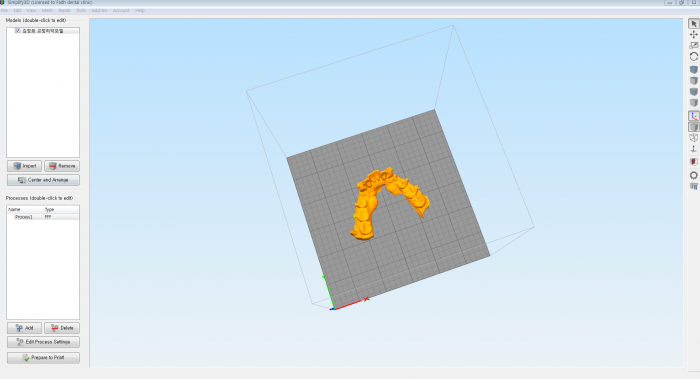Select the orange dental model in viewport

pos(367,205)
